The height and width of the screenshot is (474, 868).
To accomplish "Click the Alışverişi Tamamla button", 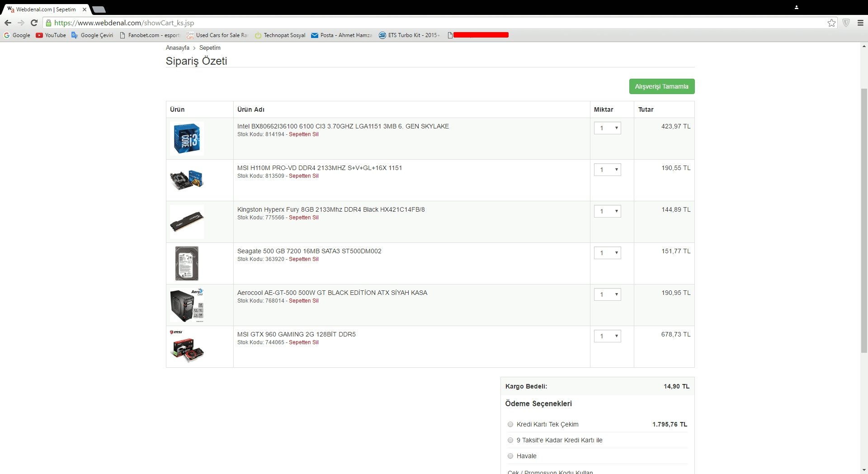I will (x=662, y=86).
